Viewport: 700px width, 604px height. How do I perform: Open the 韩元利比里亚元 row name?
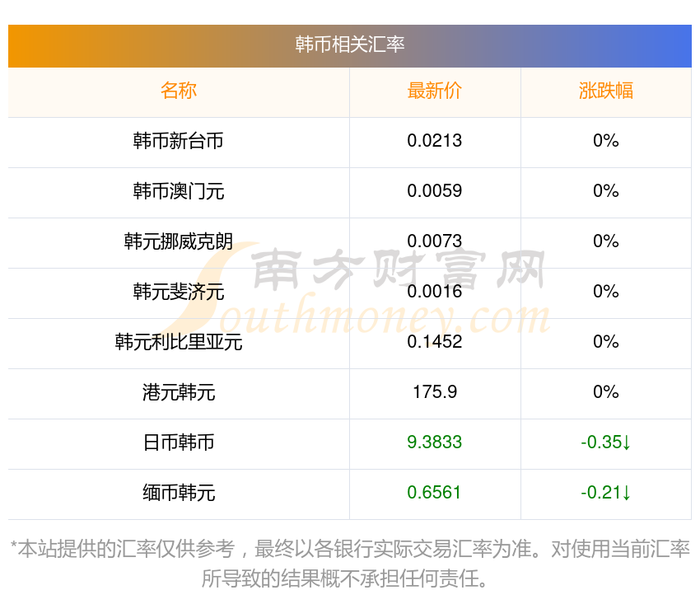tap(179, 342)
